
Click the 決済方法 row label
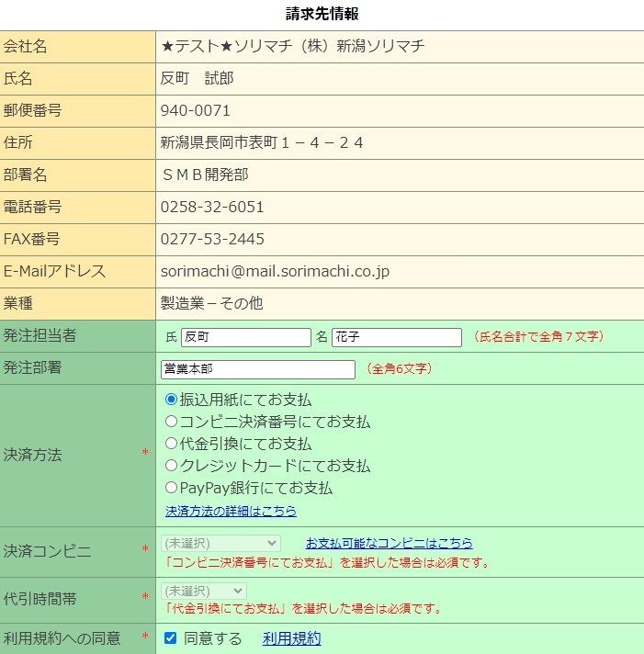click(x=32, y=455)
